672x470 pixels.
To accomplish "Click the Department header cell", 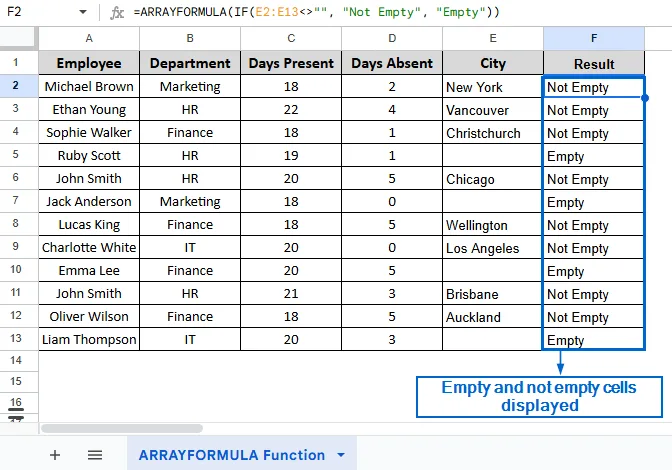I will coord(190,63).
